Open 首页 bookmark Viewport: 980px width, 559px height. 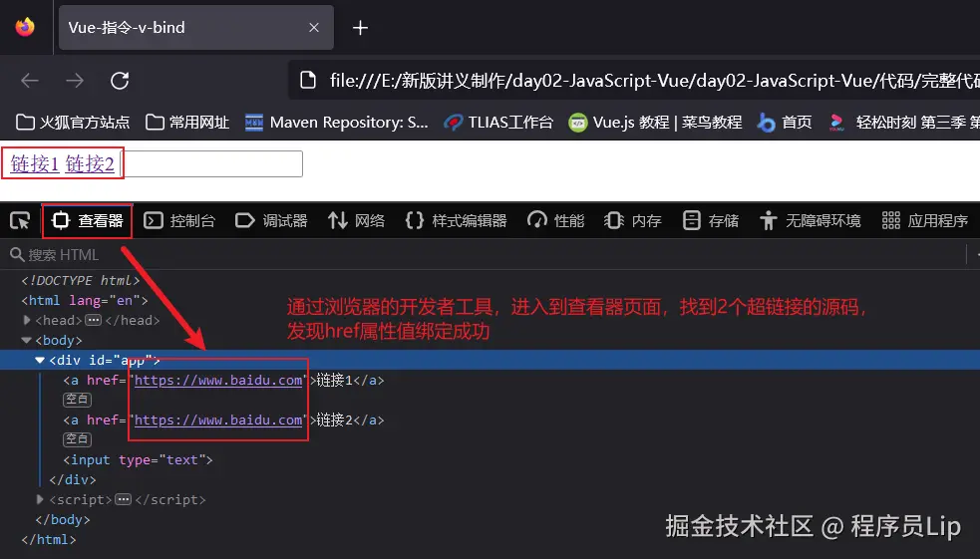(x=785, y=122)
